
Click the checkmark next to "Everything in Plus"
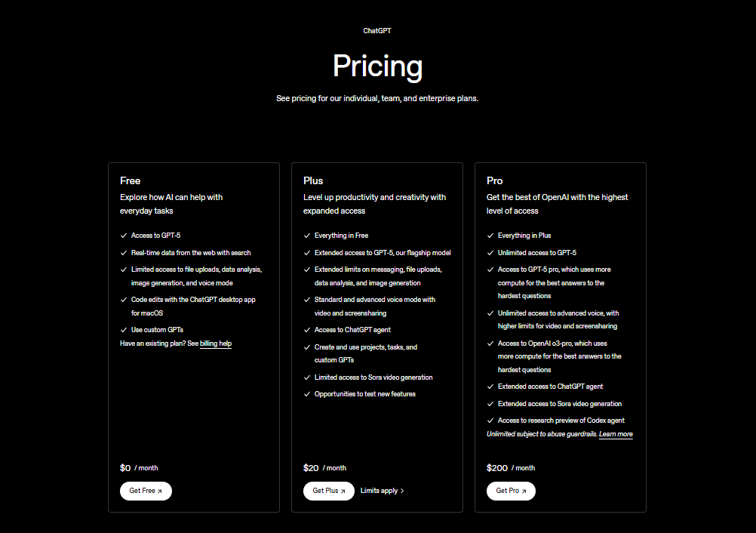pyautogui.click(x=490, y=235)
